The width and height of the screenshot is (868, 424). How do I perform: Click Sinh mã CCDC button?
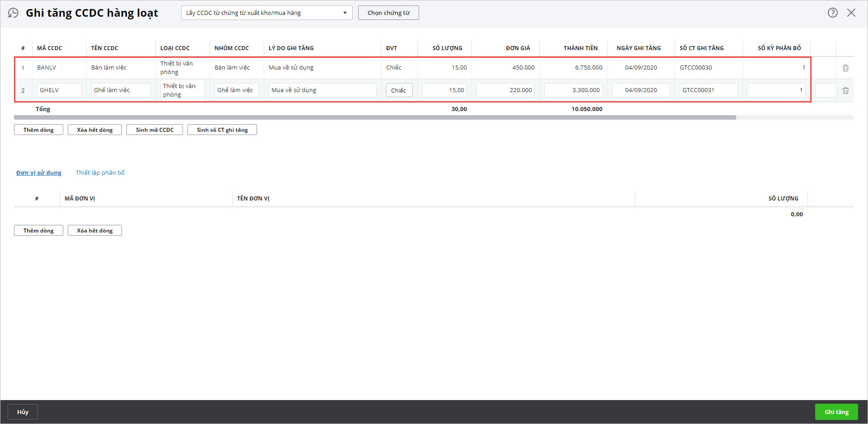(154, 130)
